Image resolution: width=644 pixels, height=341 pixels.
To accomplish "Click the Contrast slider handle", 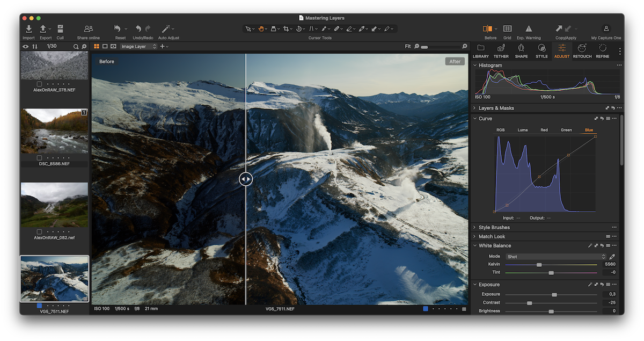I will point(530,303).
